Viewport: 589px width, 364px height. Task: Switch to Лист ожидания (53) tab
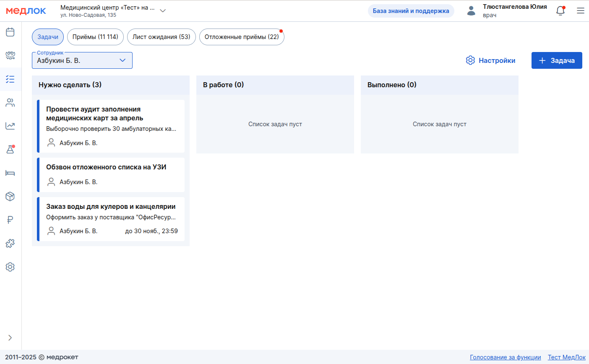[161, 37]
